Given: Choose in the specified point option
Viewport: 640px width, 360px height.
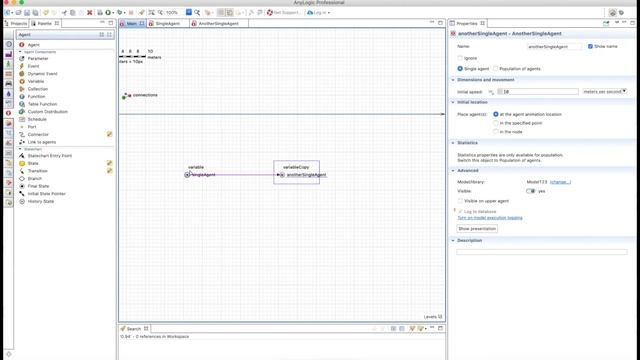Looking at the screenshot, I should 496,123.
